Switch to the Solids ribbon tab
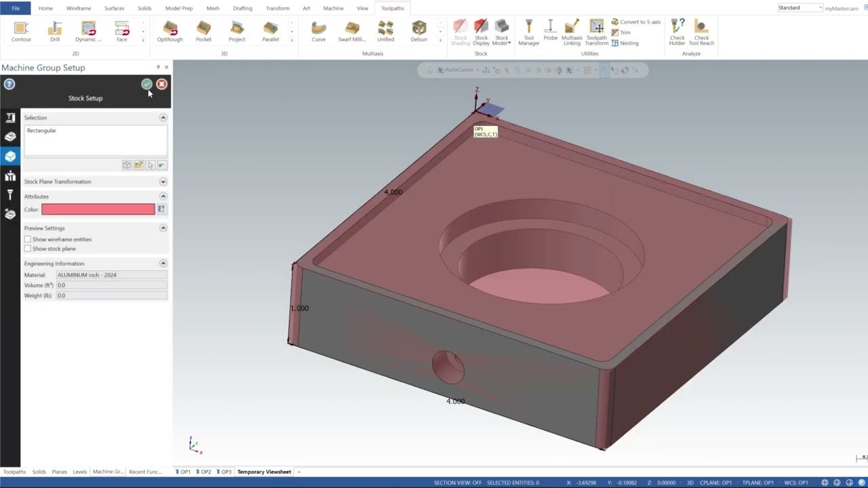The width and height of the screenshot is (868, 488). click(144, 8)
